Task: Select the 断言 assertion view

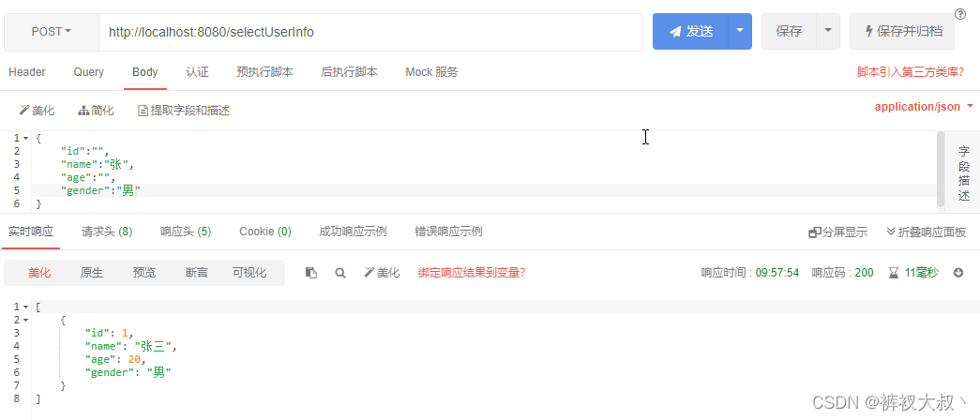Action: 197,273
